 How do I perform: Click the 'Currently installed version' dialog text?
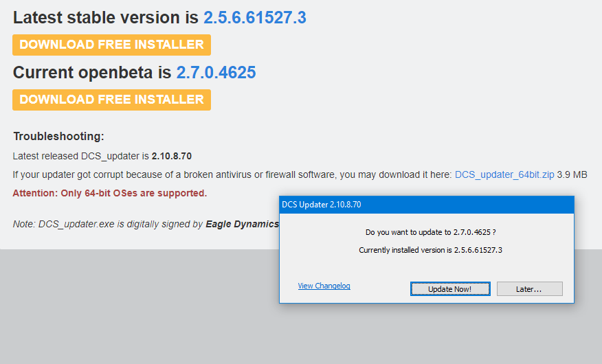tap(430, 250)
